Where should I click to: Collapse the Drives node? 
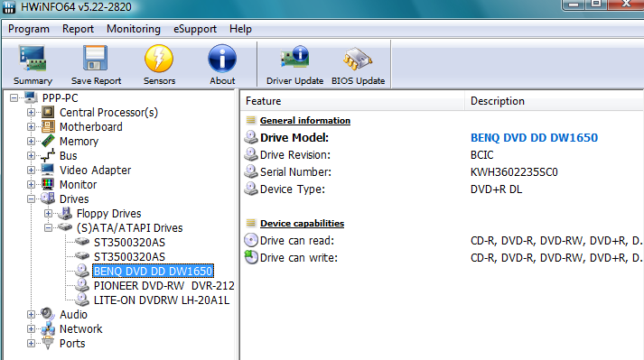point(31,198)
